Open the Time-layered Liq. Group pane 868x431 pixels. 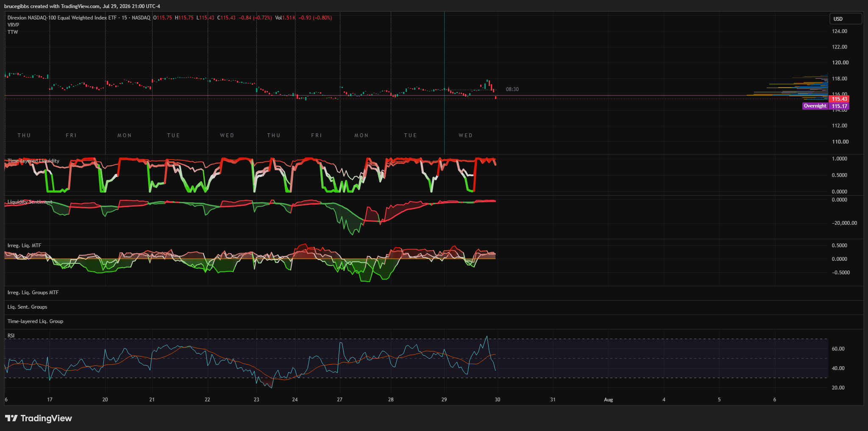pyautogui.click(x=35, y=321)
